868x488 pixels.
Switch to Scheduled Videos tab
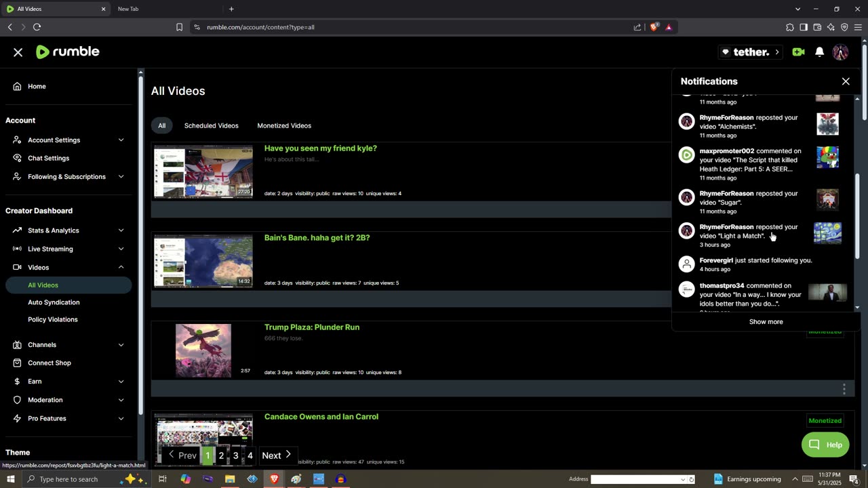[x=212, y=125]
